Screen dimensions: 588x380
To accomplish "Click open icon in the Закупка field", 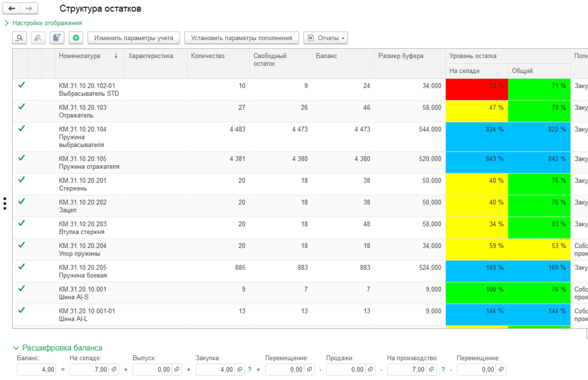I will click(239, 369).
